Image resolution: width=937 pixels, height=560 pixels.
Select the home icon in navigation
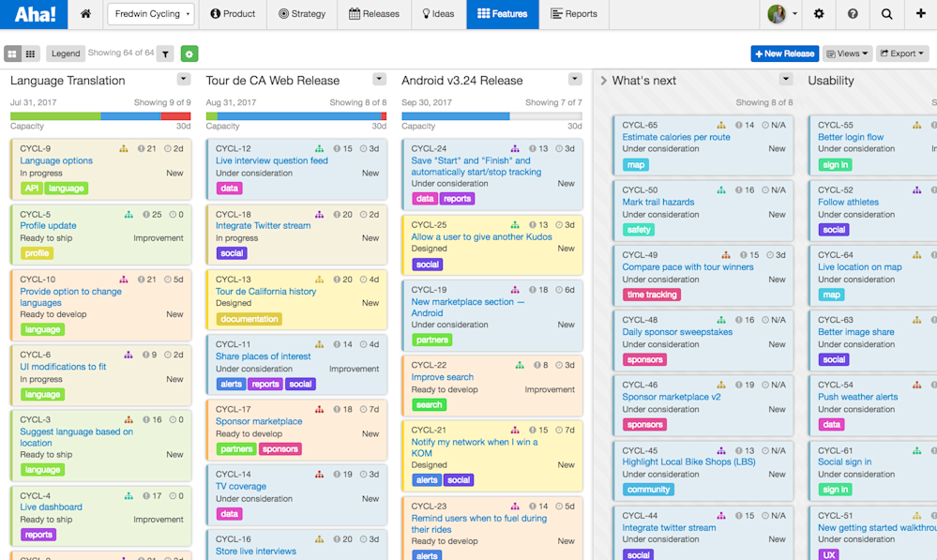tap(84, 14)
